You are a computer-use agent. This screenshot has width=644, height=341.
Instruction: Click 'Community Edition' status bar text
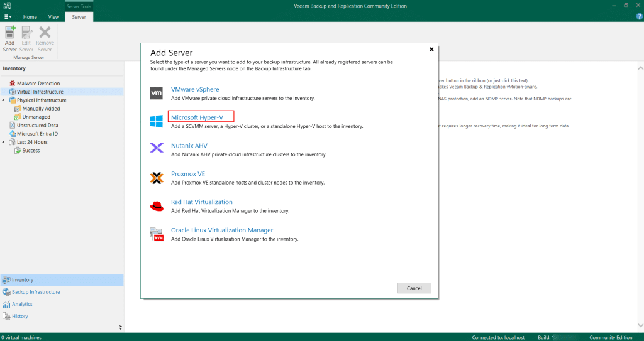click(x=611, y=337)
